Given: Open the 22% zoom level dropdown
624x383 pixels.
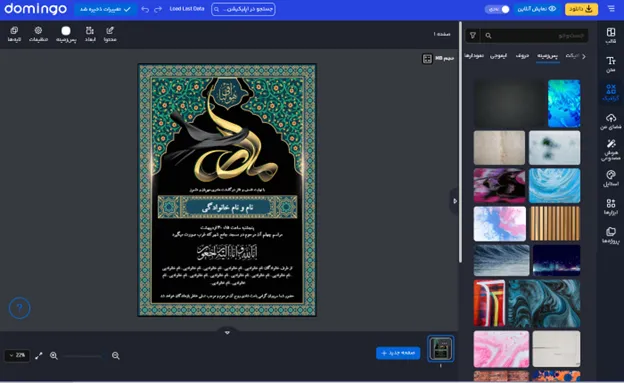Looking at the screenshot, I should pyautogui.click(x=17, y=355).
